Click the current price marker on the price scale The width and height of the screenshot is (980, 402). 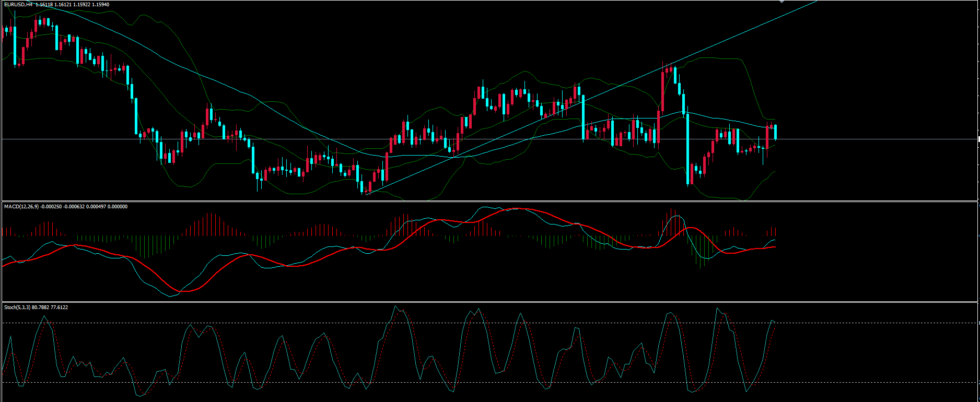(x=978, y=139)
